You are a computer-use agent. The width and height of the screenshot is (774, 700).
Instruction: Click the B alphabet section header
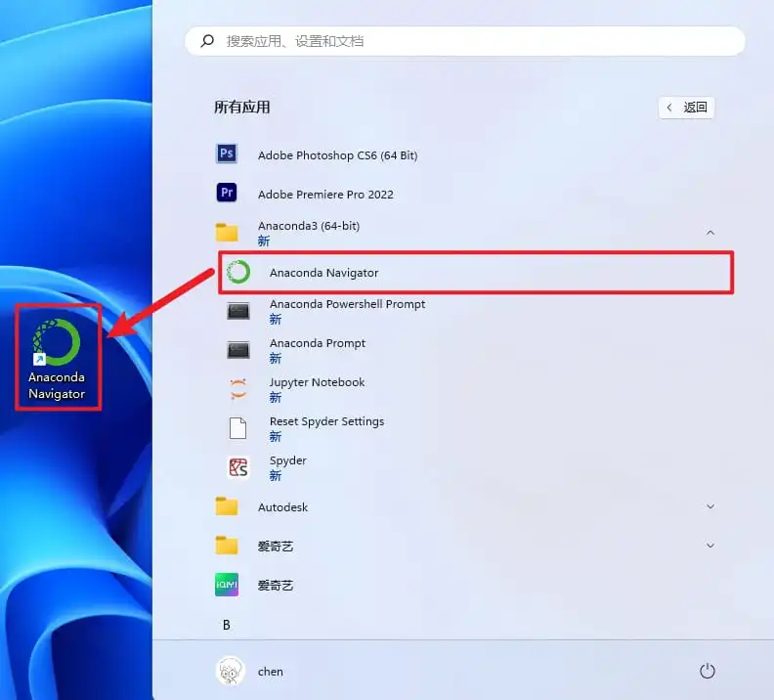(227, 625)
